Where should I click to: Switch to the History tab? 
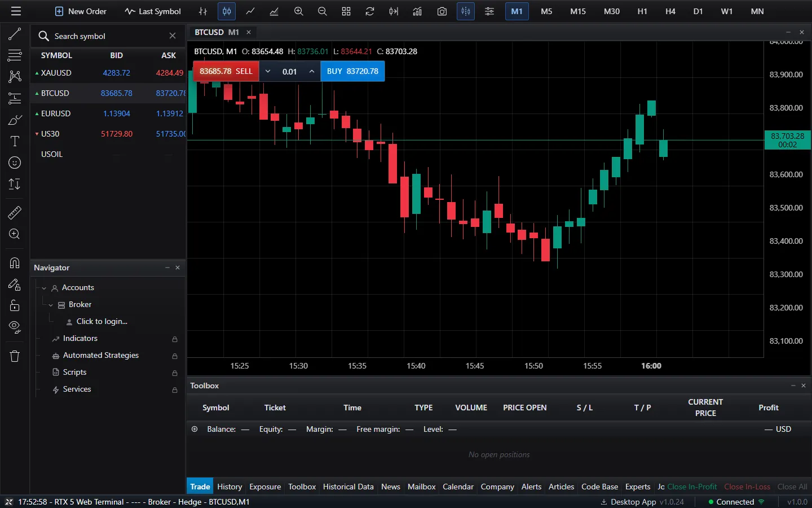click(x=230, y=487)
